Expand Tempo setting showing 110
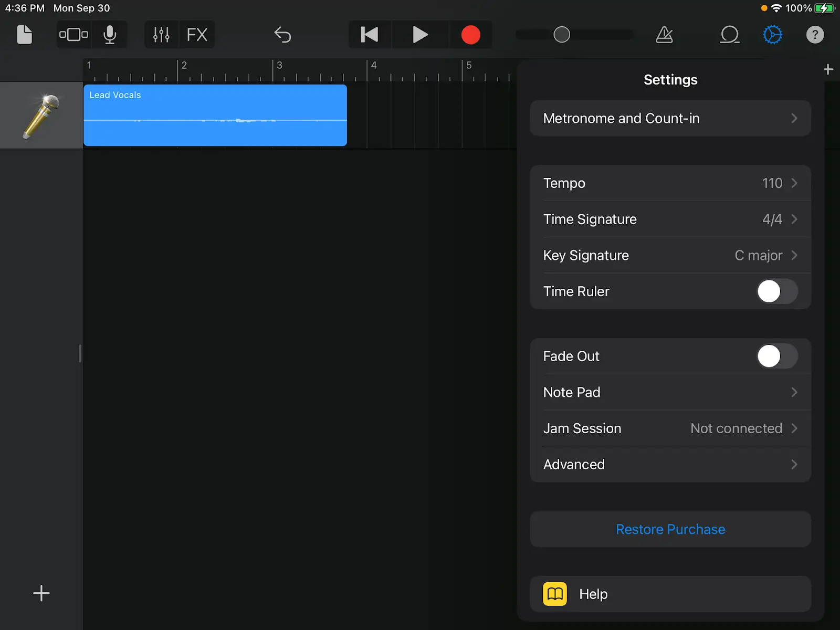Screen dimensions: 840x630 (670, 183)
